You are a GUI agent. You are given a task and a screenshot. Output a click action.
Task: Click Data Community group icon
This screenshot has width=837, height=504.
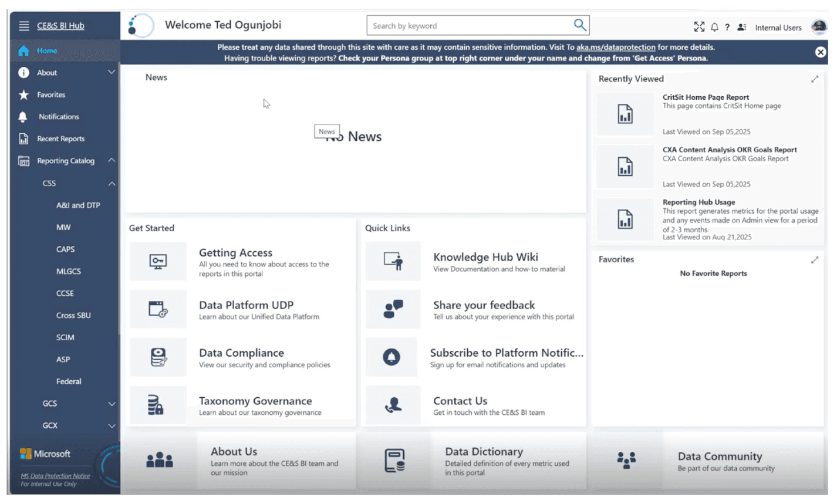tap(626, 460)
